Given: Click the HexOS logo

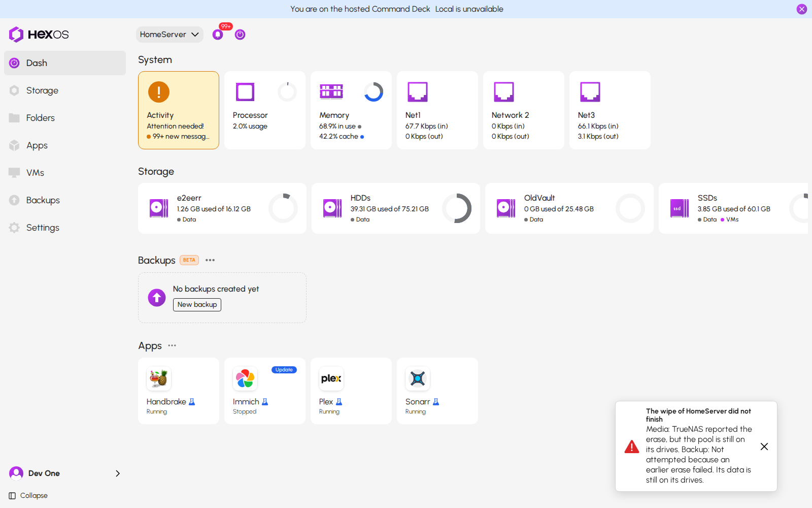Looking at the screenshot, I should pos(39,35).
